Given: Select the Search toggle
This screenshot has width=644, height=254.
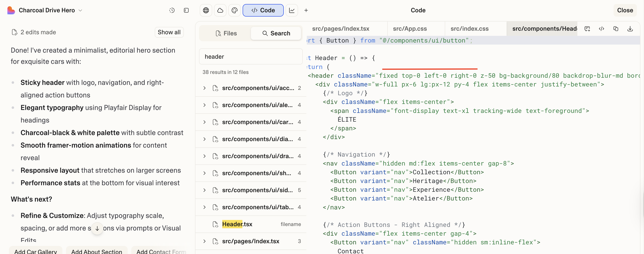Looking at the screenshot, I should pos(276,33).
